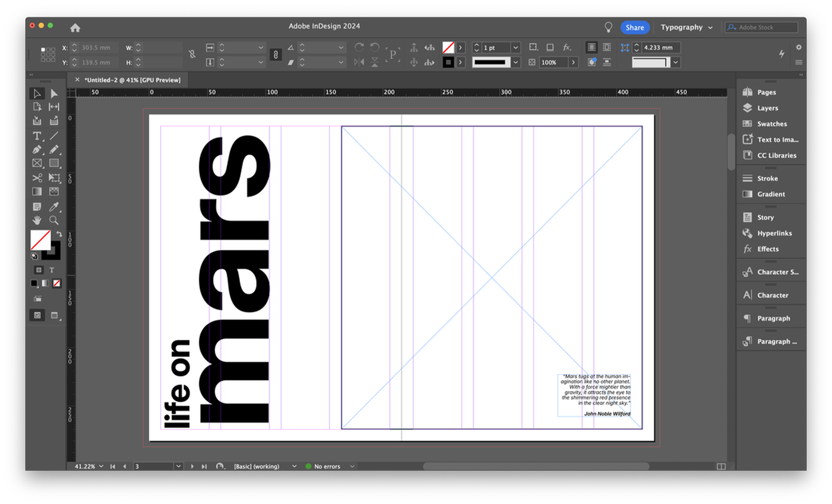Click the Home icon in title bar
Viewport: 832px width, 504px height.
click(75, 27)
